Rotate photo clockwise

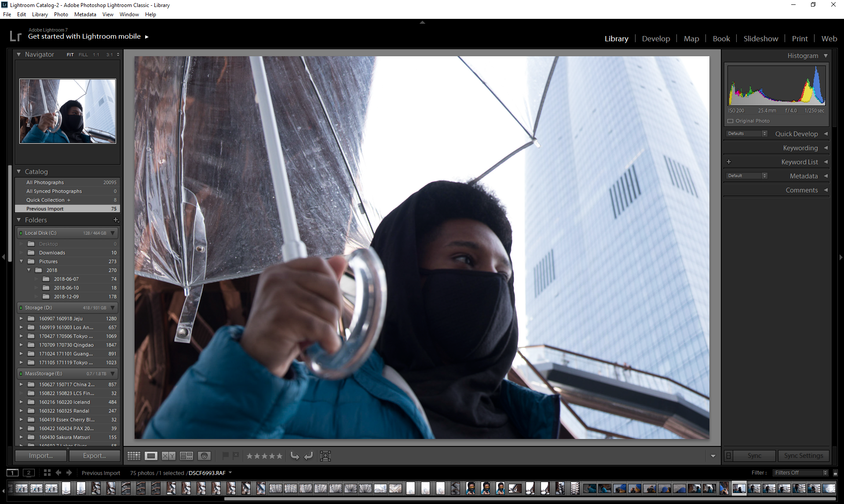[x=309, y=456]
